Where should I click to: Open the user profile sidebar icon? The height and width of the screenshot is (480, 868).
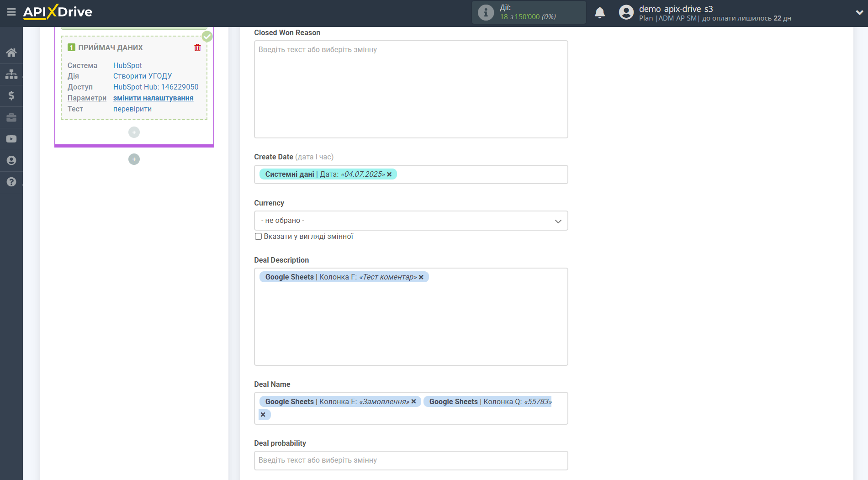point(11,160)
